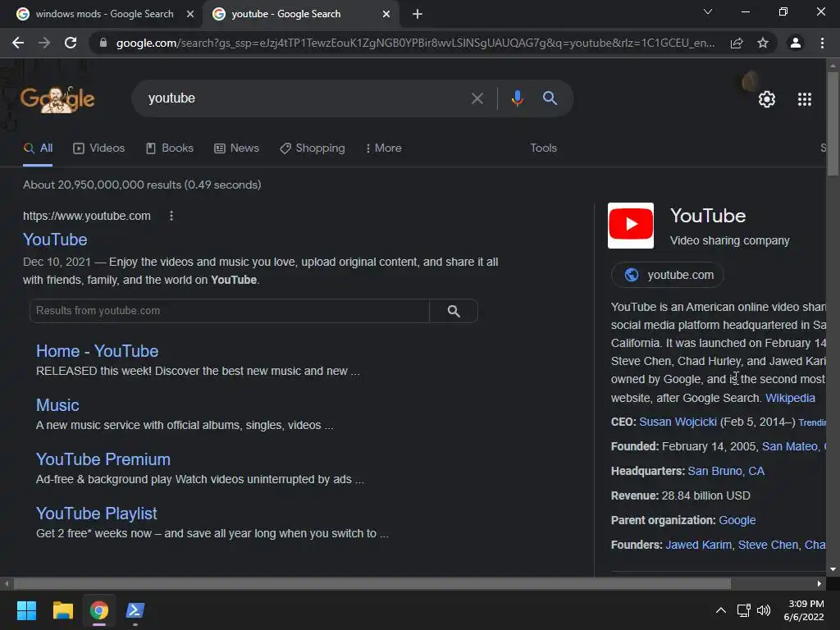840x630 pixels.
Task: Open the Google apps grid
Action: pos(804,99)
